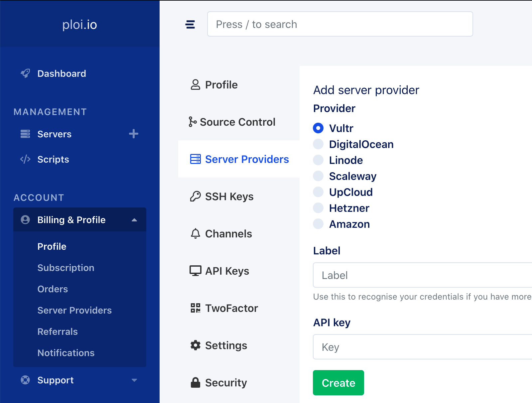Click the API key input field
Image resolution: width=532 pixels, height=403 pixels.
[x=423, y=347]
